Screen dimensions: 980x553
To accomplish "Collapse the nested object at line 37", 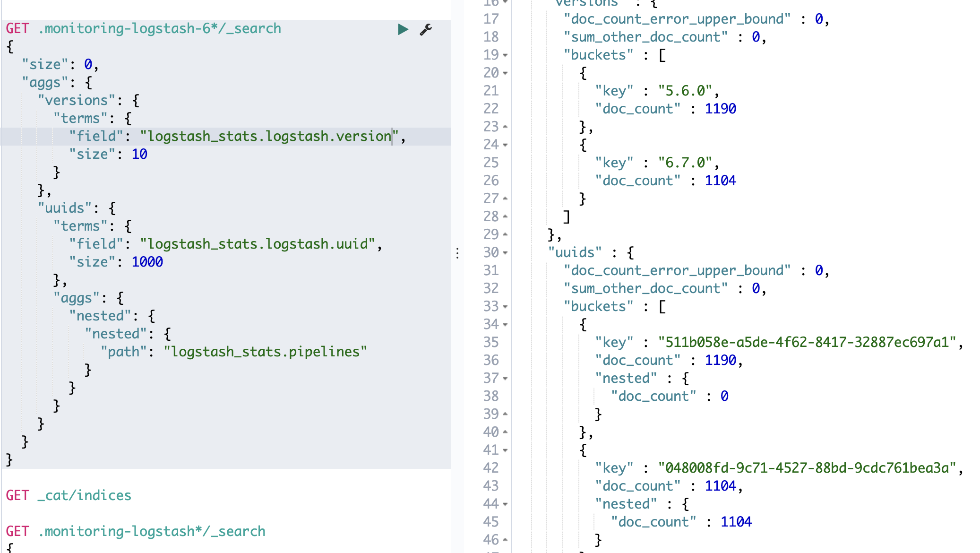I will (505, 379).
